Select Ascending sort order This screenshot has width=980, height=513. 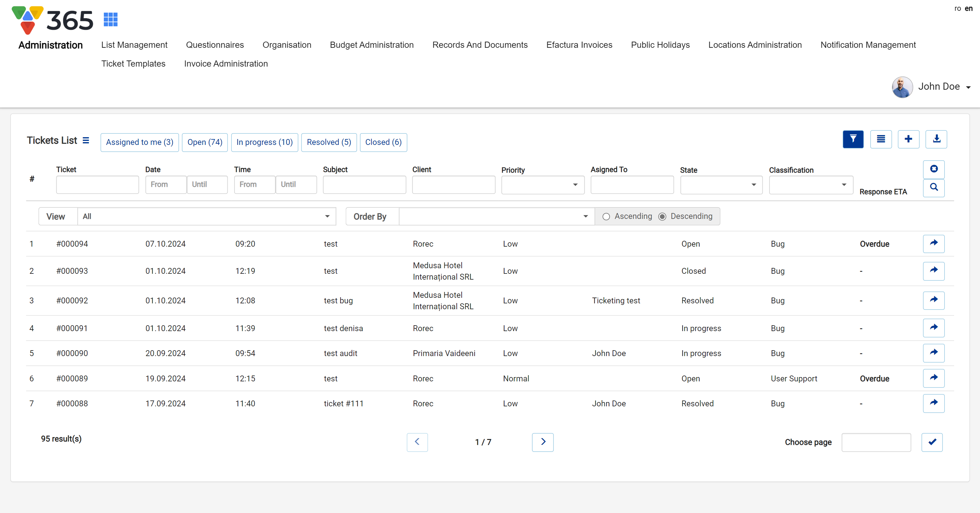[606, 216]
